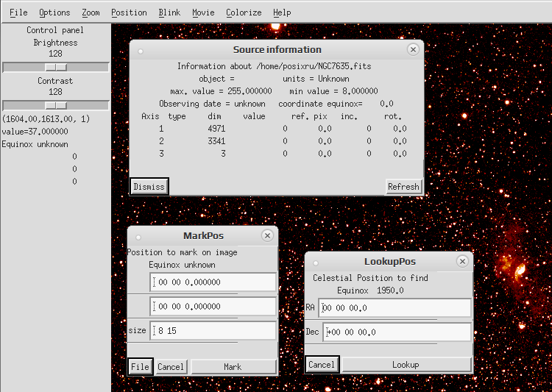Image resolution: width=552 pixels, height=392 pixels.
Task: Click the NGC7635.fits file path text
Action: 314,66
